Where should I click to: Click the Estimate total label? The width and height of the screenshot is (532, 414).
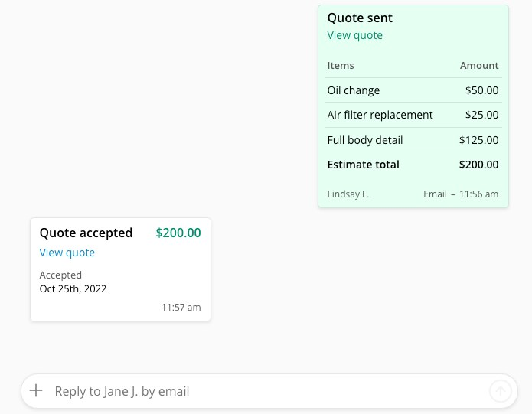363,165
